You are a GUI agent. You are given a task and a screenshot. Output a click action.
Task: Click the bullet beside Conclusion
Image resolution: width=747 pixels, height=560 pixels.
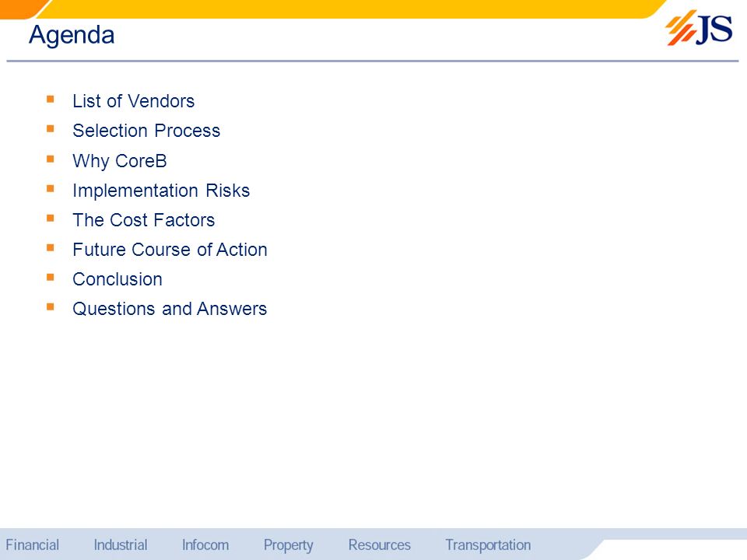coord(51,277)
